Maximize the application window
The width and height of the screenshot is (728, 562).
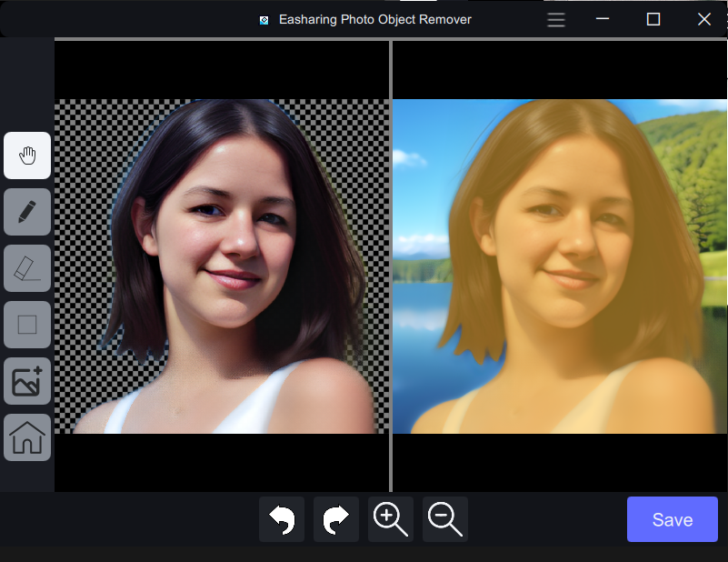653,19
